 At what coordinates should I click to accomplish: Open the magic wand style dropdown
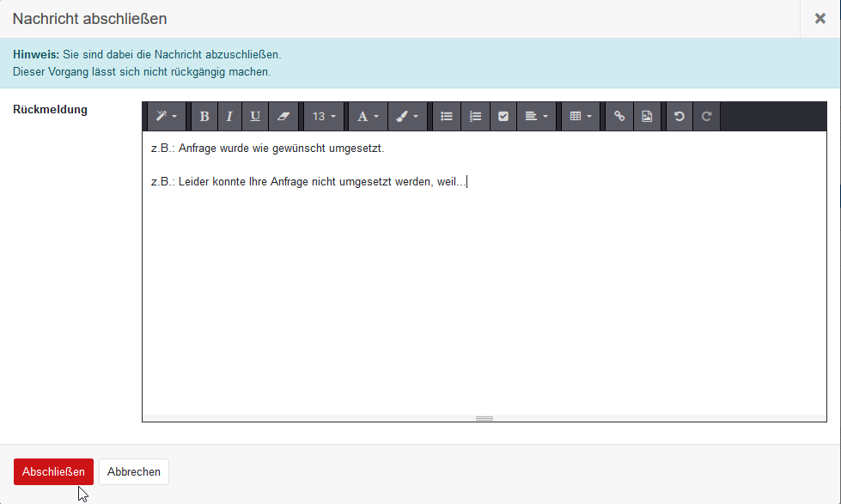167,117
